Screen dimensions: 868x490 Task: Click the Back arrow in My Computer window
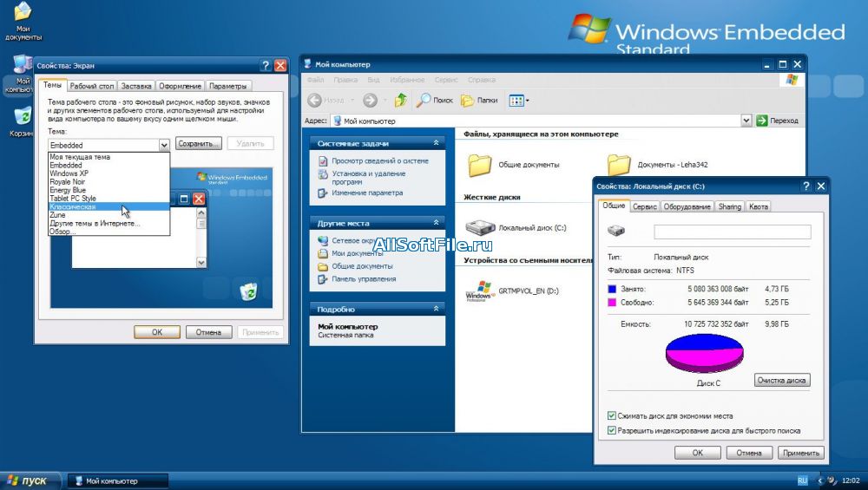[314, 100]
